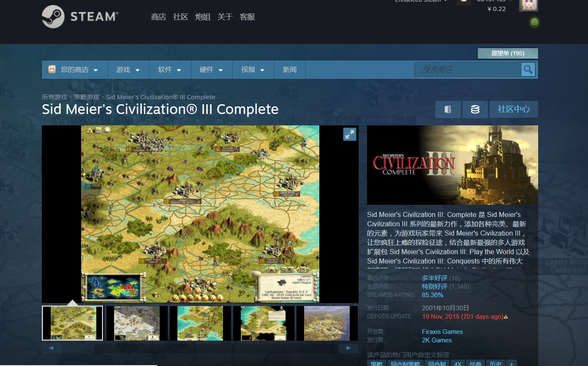
Task: Open publisher 2K Games link
Action: 437,340
